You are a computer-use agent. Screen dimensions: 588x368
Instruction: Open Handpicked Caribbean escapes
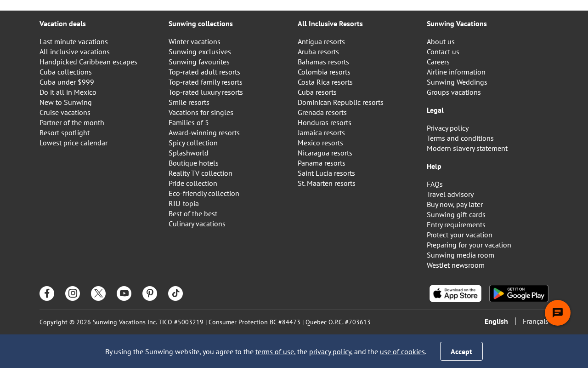coord(88,62)
